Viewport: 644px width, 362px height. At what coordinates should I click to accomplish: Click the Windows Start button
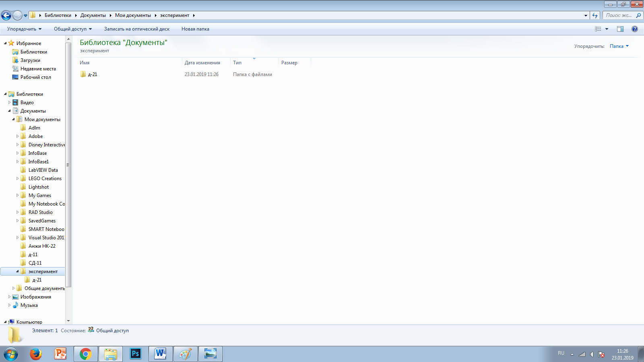point(11,354)
